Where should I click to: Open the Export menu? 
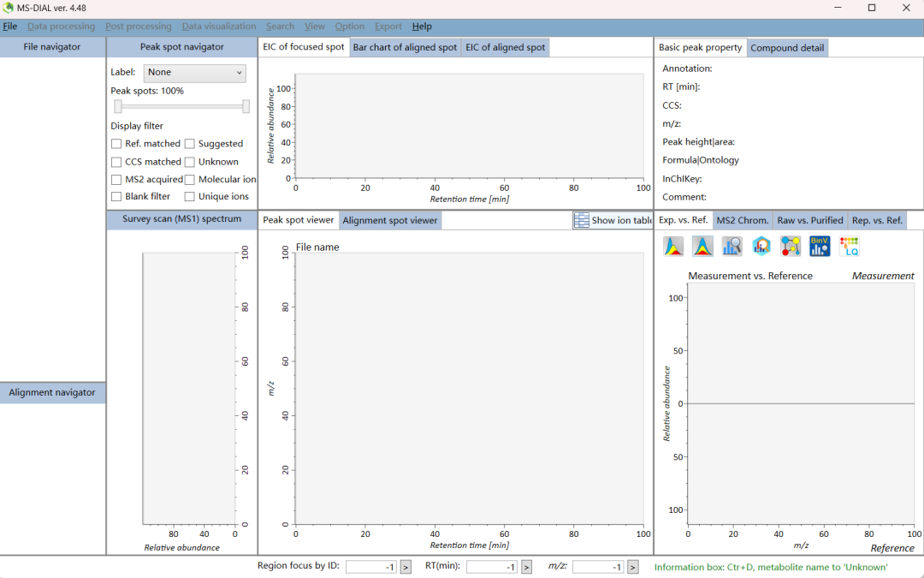click(x=388, y=27)
